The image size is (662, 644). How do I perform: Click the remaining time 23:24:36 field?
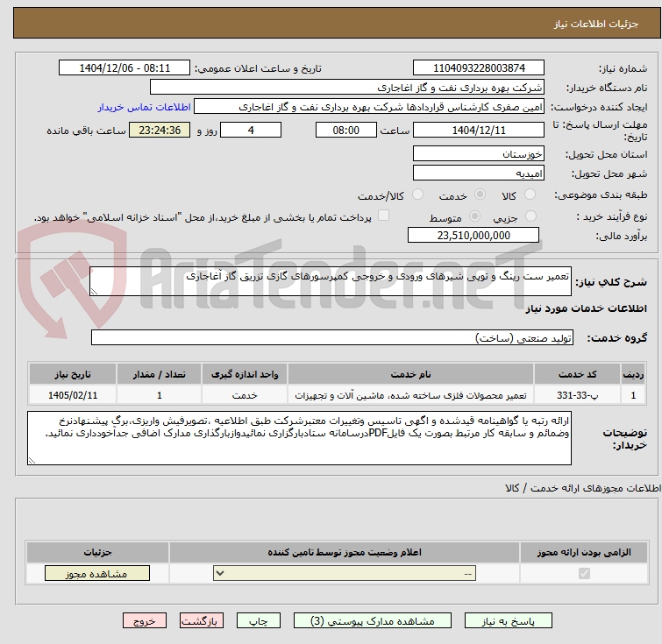(x=160, y=130)
